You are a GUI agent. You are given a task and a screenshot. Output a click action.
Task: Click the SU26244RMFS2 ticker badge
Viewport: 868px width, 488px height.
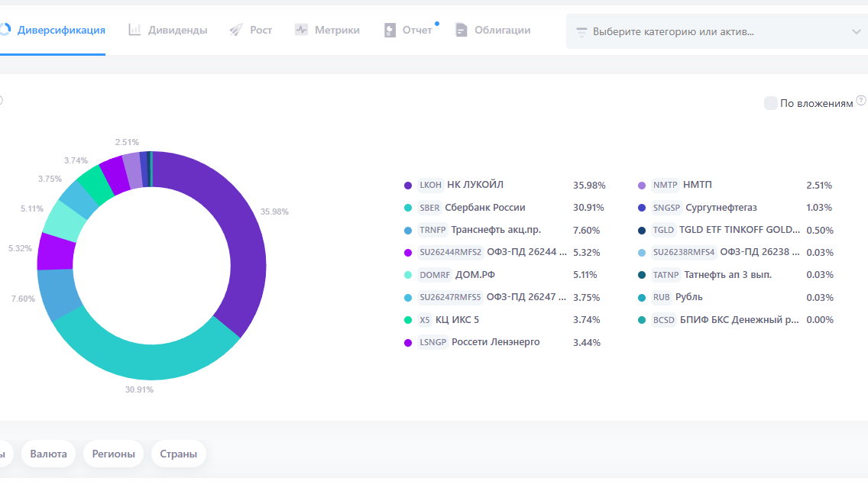coord(450,252)
